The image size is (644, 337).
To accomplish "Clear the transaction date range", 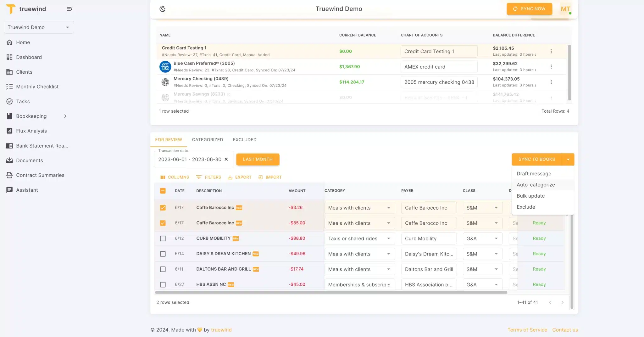I will (226, 160).
